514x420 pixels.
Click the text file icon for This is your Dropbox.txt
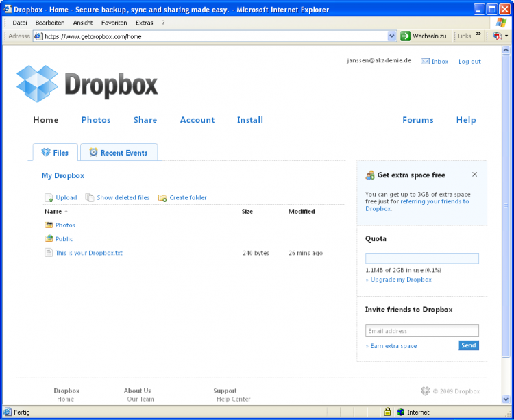coord(49,253)
